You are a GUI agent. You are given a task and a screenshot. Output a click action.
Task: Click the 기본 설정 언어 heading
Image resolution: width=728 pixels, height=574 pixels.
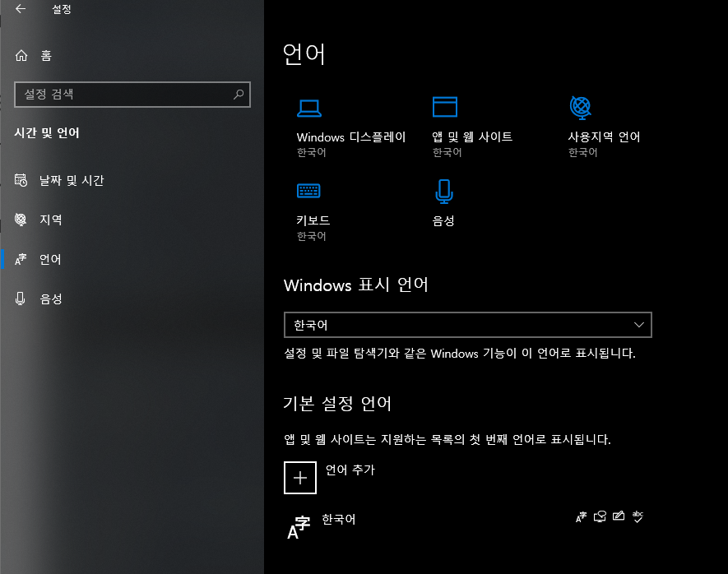pos(337,404)
